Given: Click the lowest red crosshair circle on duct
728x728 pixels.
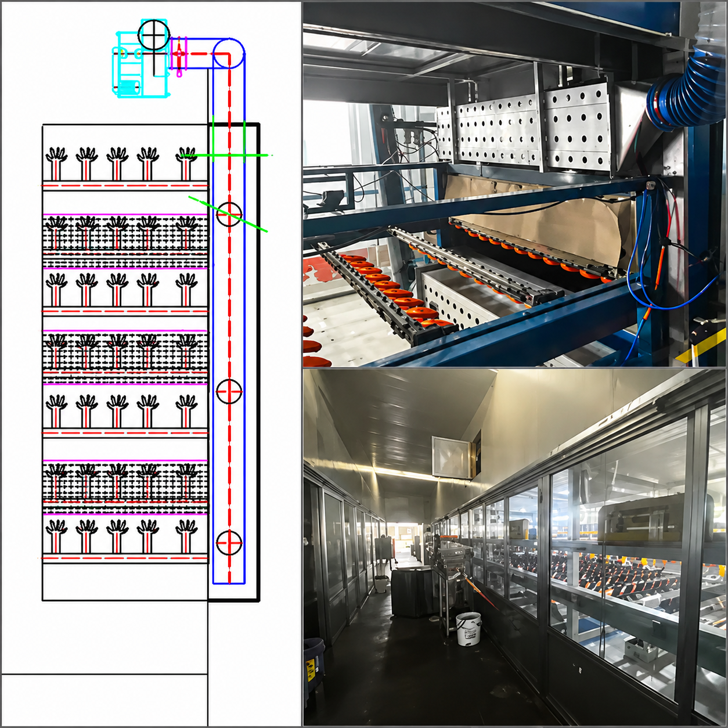Looking at the screenshot, I should coord(229,543).
